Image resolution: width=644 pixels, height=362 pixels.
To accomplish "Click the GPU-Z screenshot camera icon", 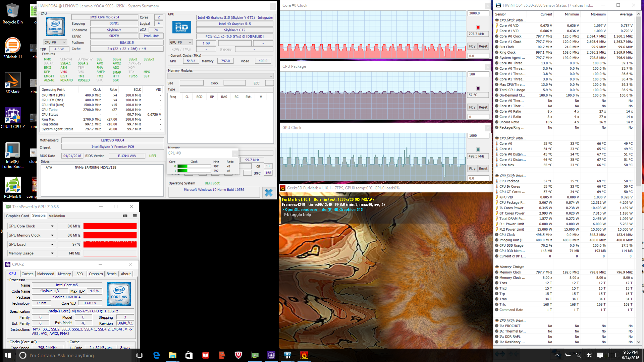I will [x=125, y=216].
